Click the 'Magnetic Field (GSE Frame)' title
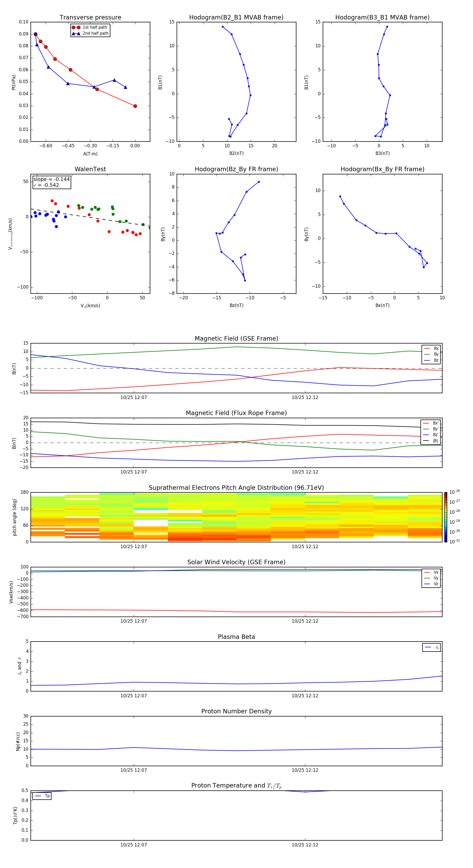This screenshot has height=868, width=473. (x=236, y=339)
